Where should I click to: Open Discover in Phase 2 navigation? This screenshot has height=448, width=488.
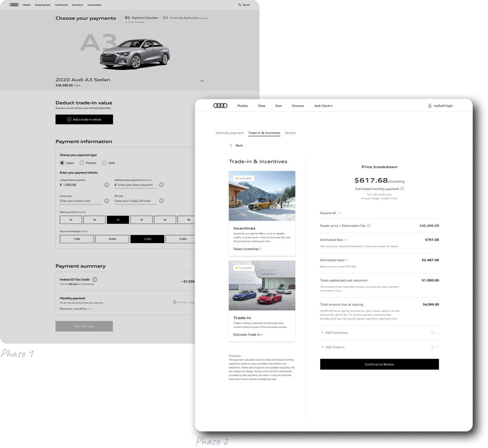click(298, 106)
